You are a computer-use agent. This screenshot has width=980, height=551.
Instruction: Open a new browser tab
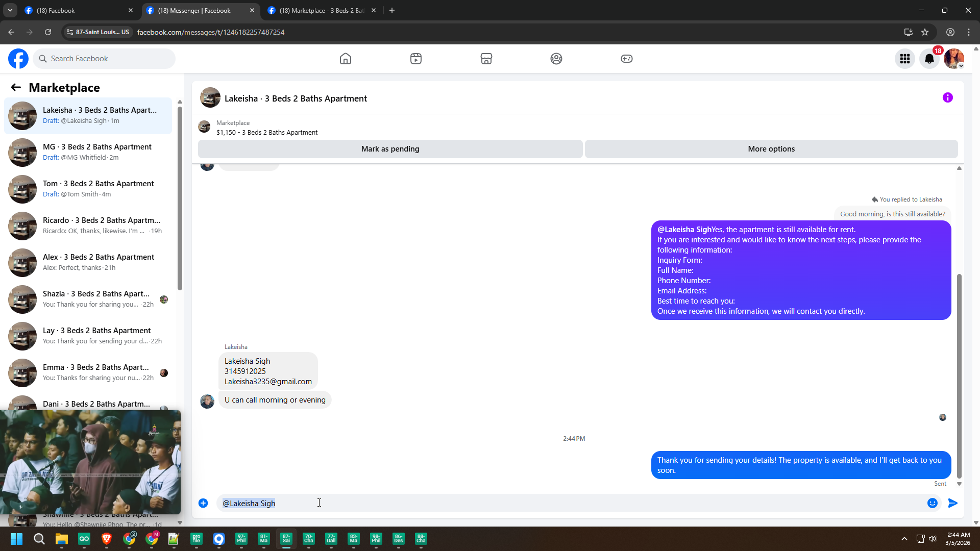[x=392, y=10]
